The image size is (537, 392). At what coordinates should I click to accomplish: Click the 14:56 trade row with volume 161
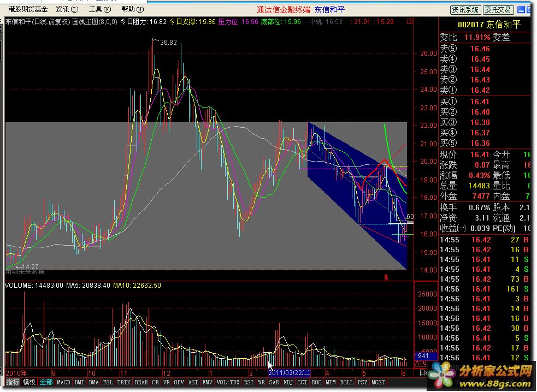click(x=485, y=289)
